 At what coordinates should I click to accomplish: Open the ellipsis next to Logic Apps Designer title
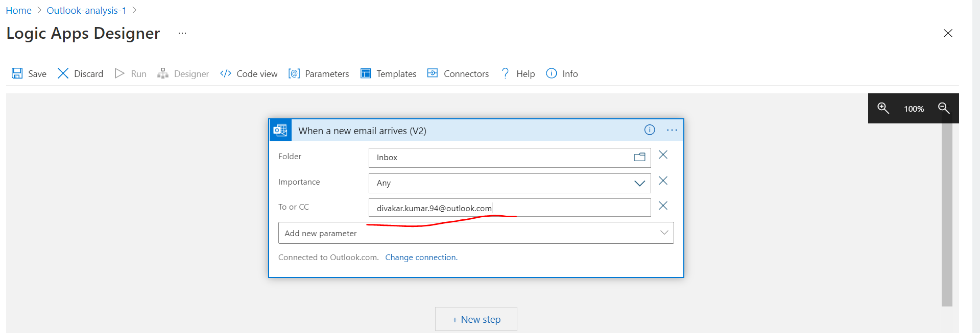click(182, 33)
